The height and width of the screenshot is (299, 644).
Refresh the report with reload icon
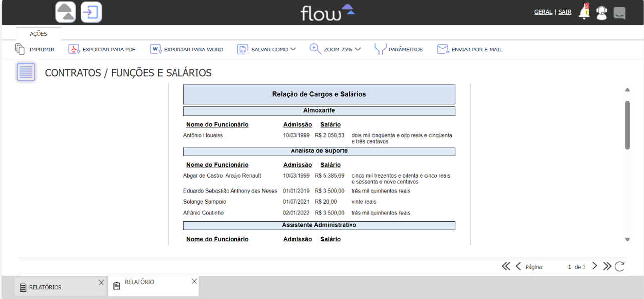(x=620, y=266)
